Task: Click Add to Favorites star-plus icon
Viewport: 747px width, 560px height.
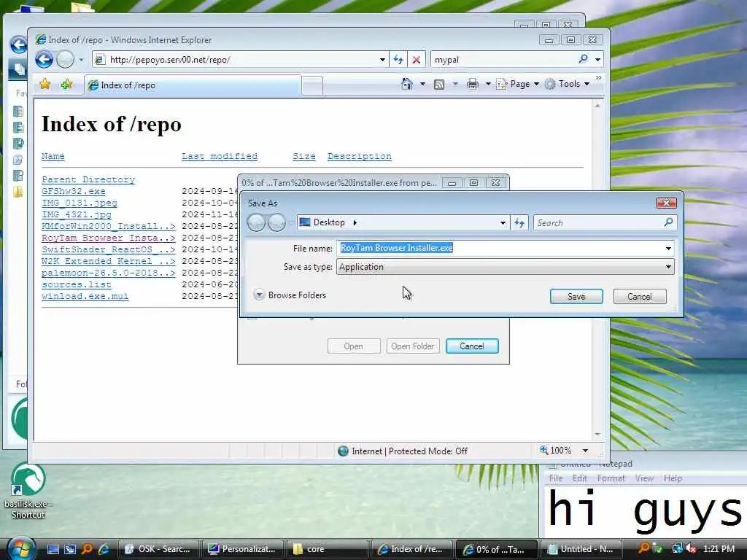Action: click(66, 85)
